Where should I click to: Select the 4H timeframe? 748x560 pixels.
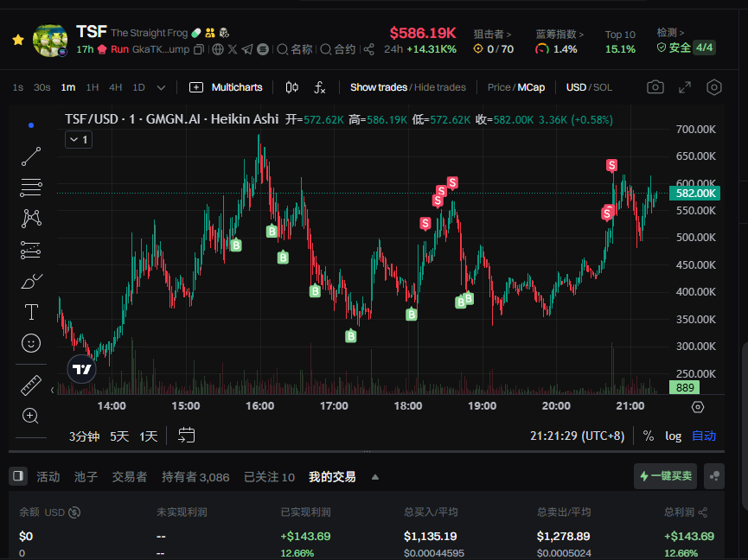(x=116, y=87)
